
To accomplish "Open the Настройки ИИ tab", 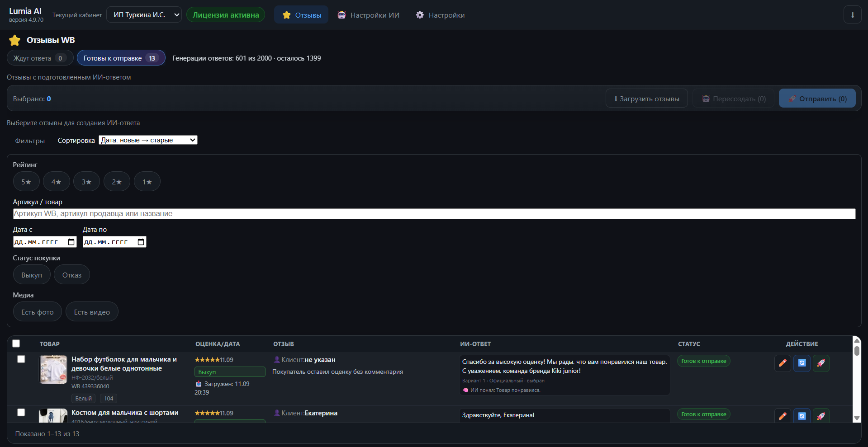I will point(369,15).
